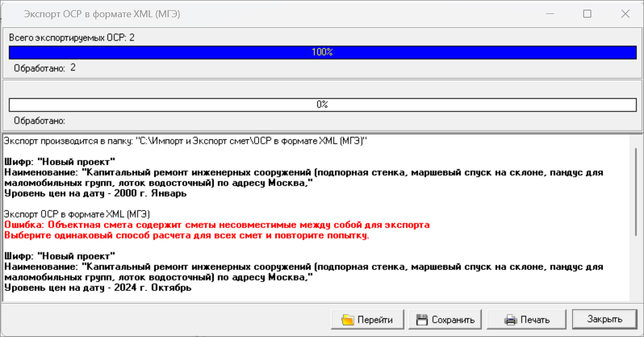
Task: Click the floppy disk icon for Сохранить
Action: pyautogui.click(x=422, y=320)
